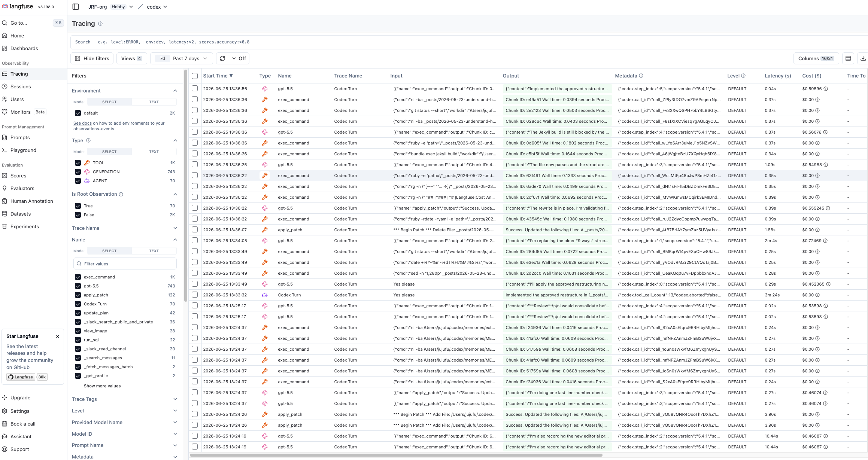The width and height of the screenshot is (868, 460).
Task: Open the codex project dropdown
Action: tap(157, 7)
